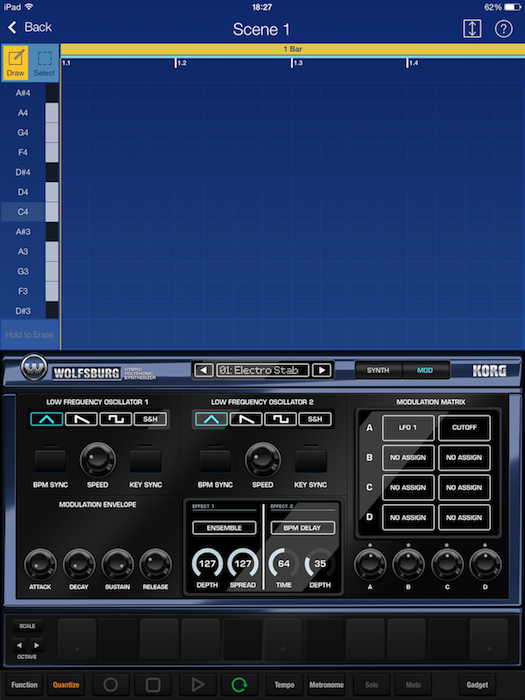This screenshot has height=700, width=525.
Task: Click the LFO 2 SPEED knob
Action: tap(262, 460)
